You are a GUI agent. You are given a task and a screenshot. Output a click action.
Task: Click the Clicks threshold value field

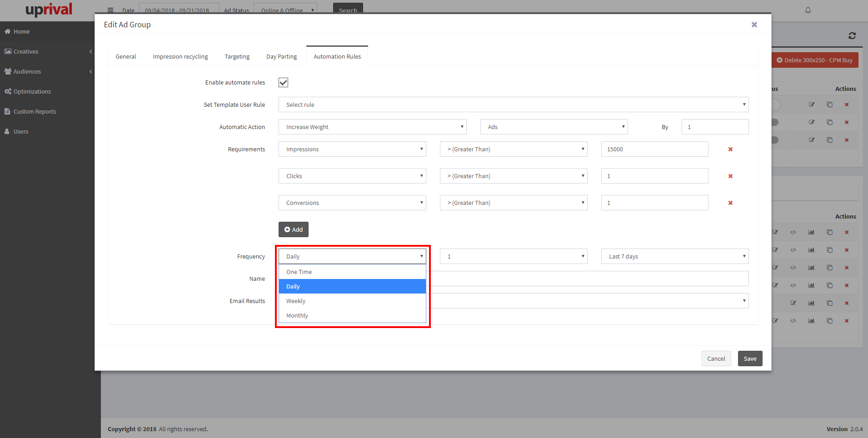[x=655, y=176]
